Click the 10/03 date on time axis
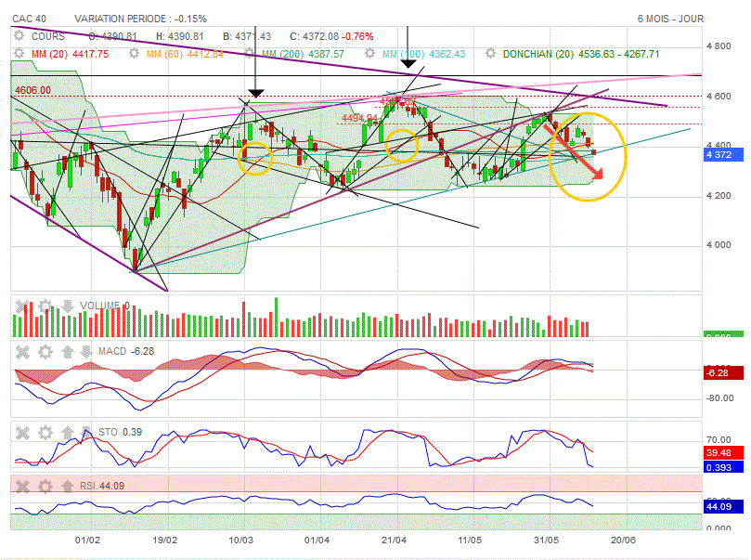 click(x=241, y=540)
